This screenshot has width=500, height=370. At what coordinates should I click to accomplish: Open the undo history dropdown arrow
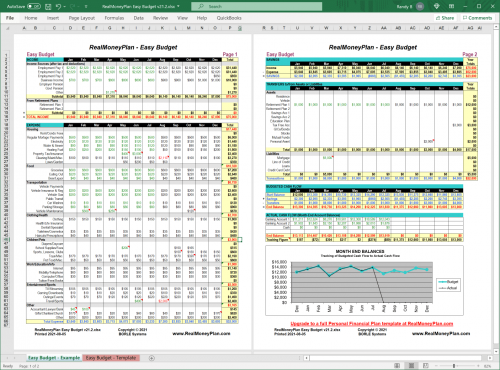(64, 6)
